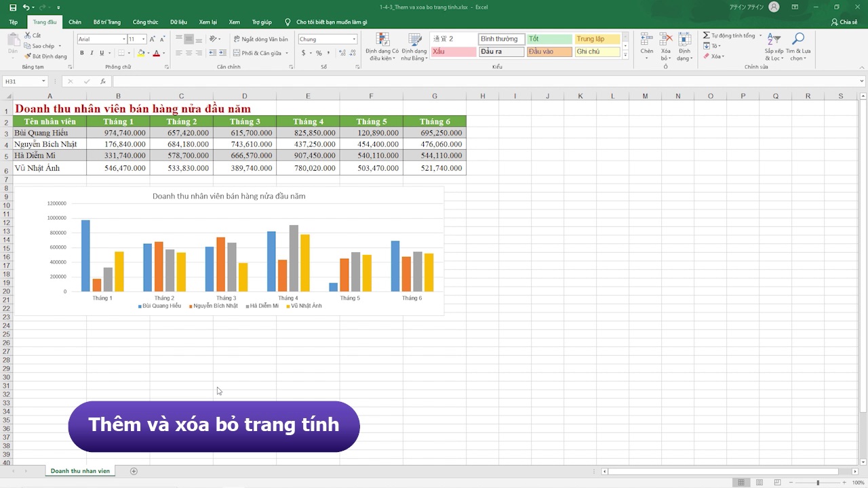This screenshot has height=488, width=868.
Task: Open the Arial font name dropdown
Action: [x=124, y=39]
